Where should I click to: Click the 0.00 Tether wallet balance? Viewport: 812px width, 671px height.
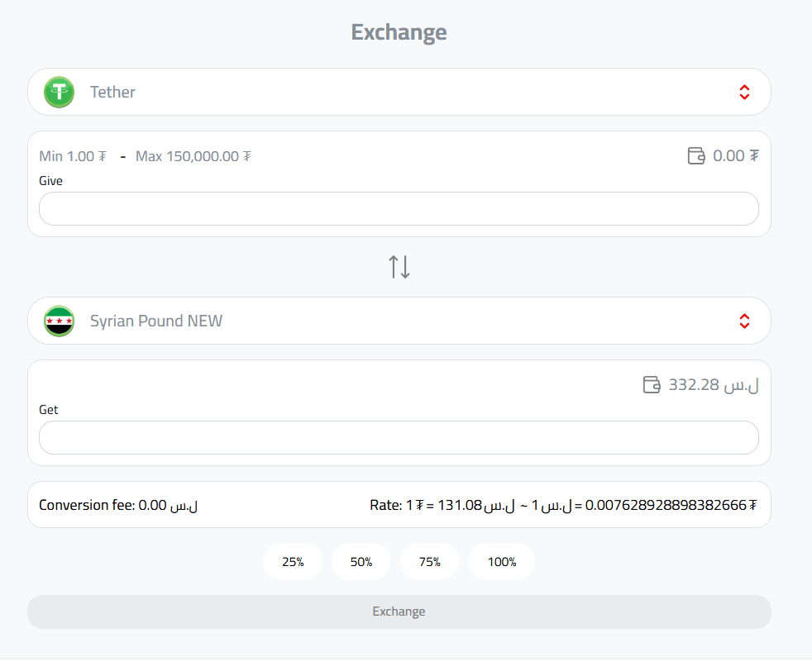click(x=736, y=155)
